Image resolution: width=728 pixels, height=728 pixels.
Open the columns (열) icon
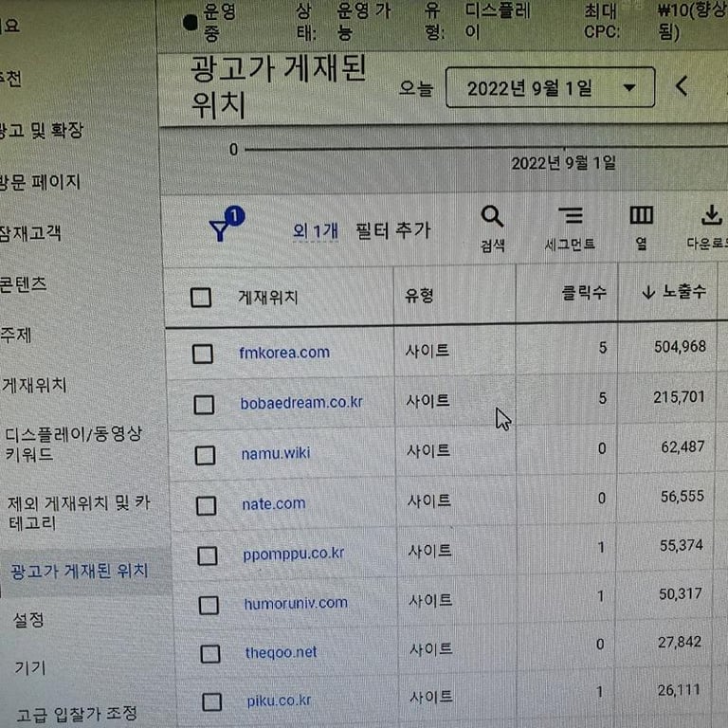(x=642, y=215)
